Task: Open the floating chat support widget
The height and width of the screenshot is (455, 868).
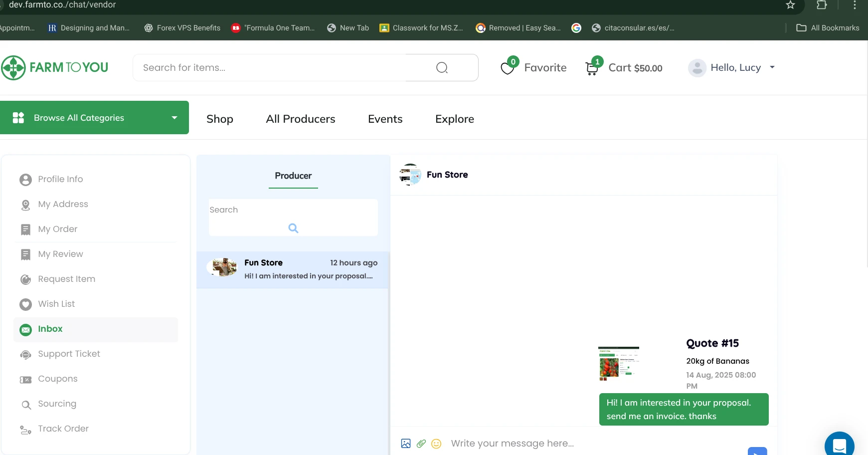Action: 839,446
